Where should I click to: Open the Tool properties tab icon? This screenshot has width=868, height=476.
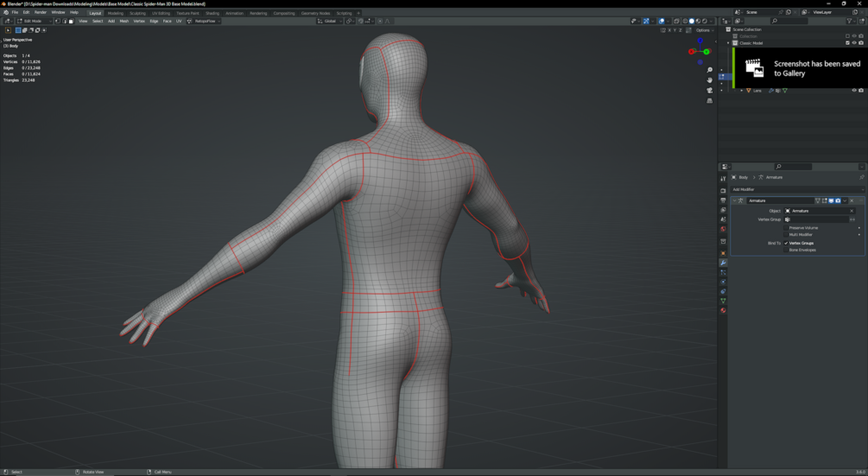[x=723, y=179]
